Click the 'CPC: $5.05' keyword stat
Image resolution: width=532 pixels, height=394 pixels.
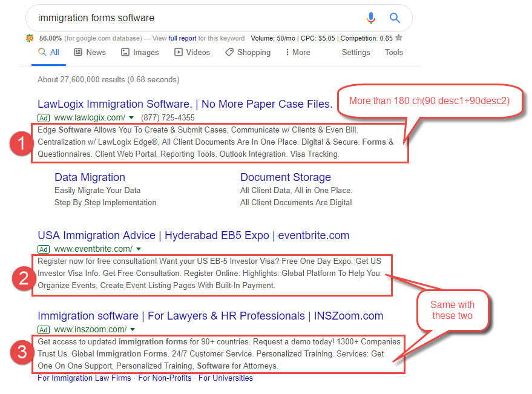(x=318, y=38)
